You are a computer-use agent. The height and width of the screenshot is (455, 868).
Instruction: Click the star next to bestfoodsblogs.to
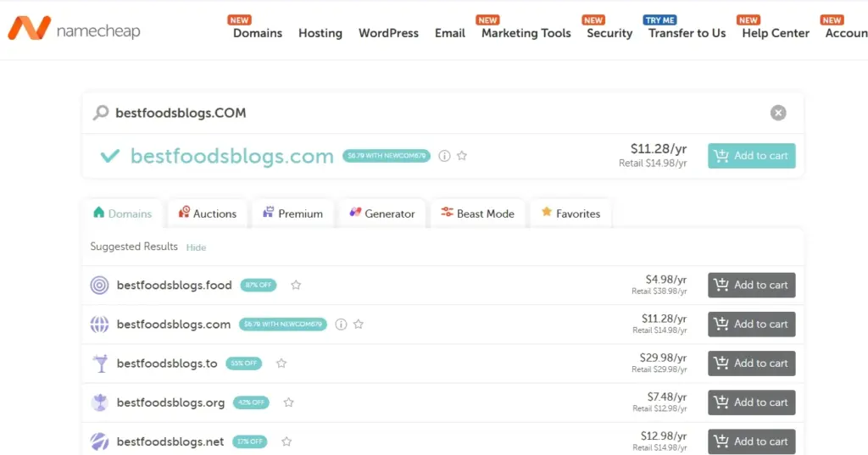coord(281,363)
